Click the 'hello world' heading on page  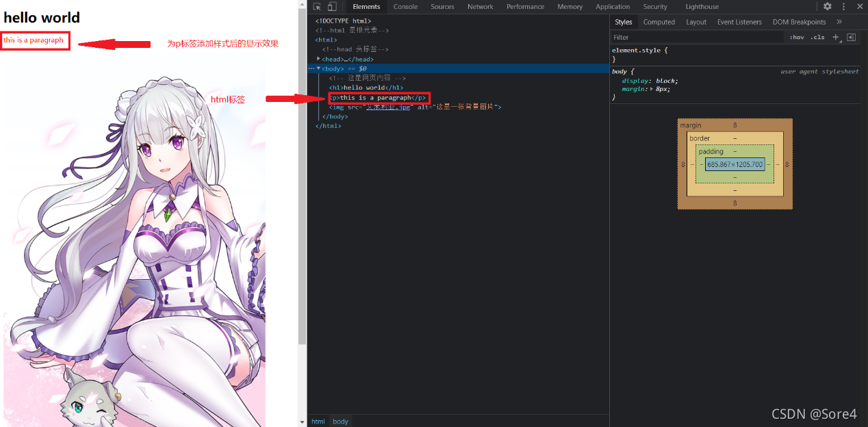point(42,18)
